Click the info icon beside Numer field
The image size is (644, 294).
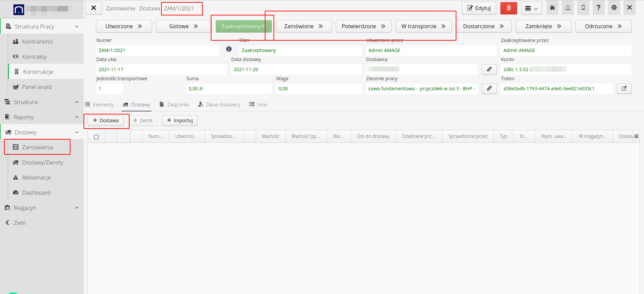tap(229, 49)
